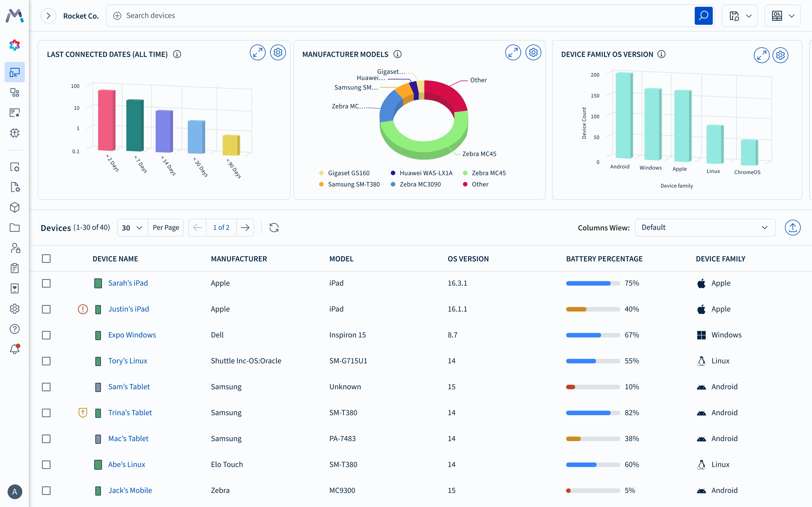This screenshot has width=812, height=507.
Task: Click info icon next to Device Family OS Version
Action: pyautogui.click(x=661, y=54)
